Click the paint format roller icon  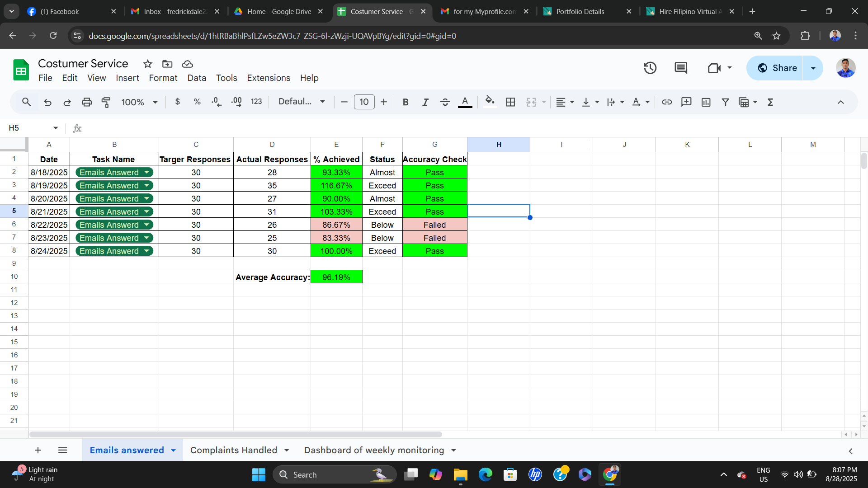(106, 102)
